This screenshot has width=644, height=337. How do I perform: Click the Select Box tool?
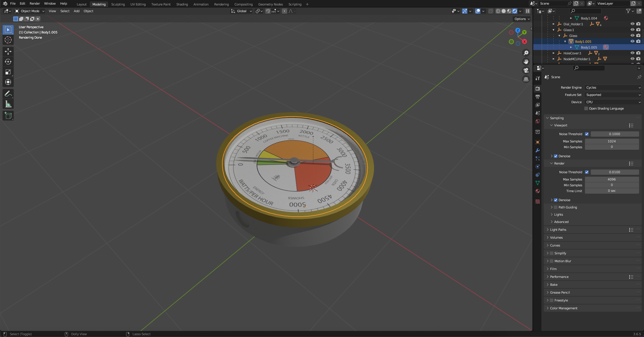point(8,30)
